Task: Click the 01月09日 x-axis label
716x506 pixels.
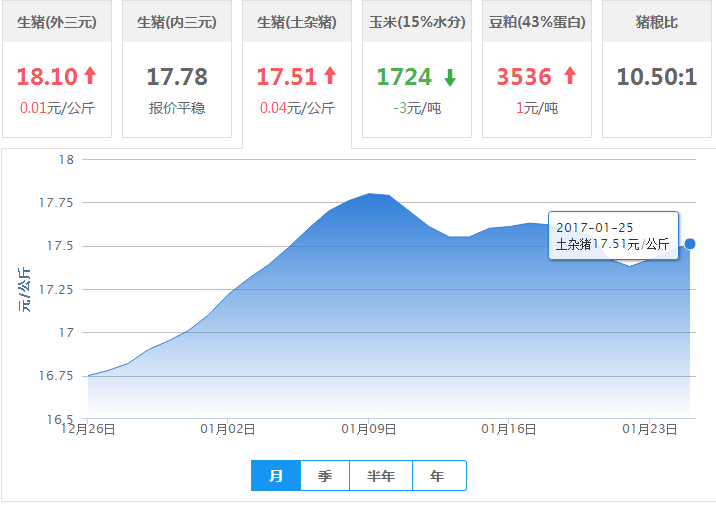Action: [x=369, y=429]
